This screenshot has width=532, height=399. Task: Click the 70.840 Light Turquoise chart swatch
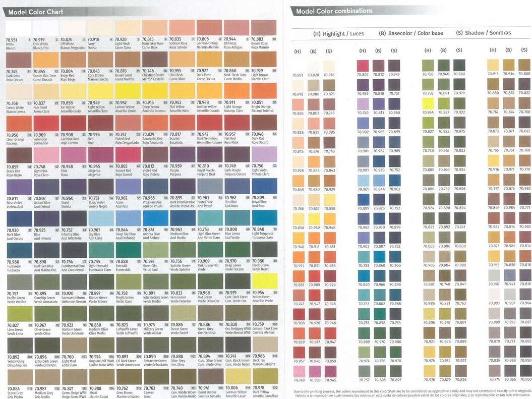point(264,219)
